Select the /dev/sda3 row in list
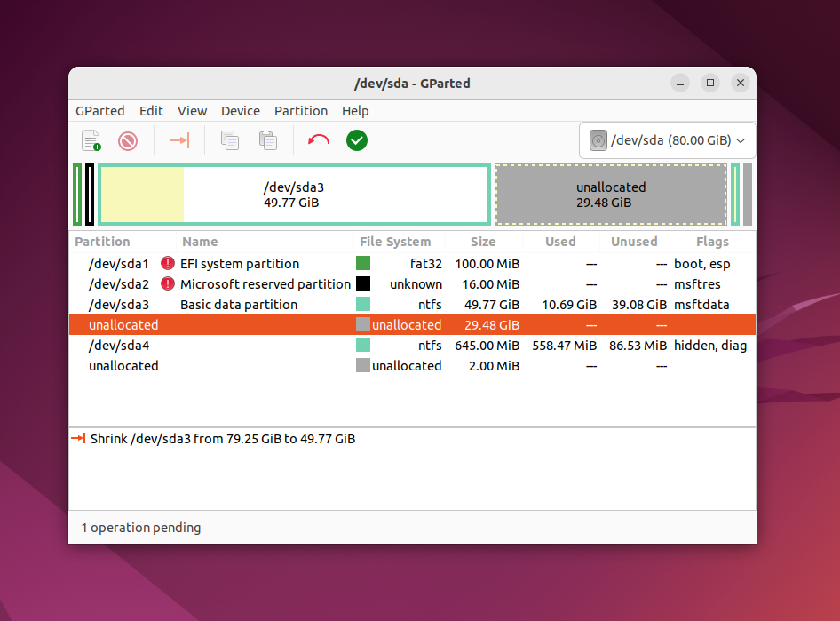Screen dimensions: 840x621 tap(412, 305)
